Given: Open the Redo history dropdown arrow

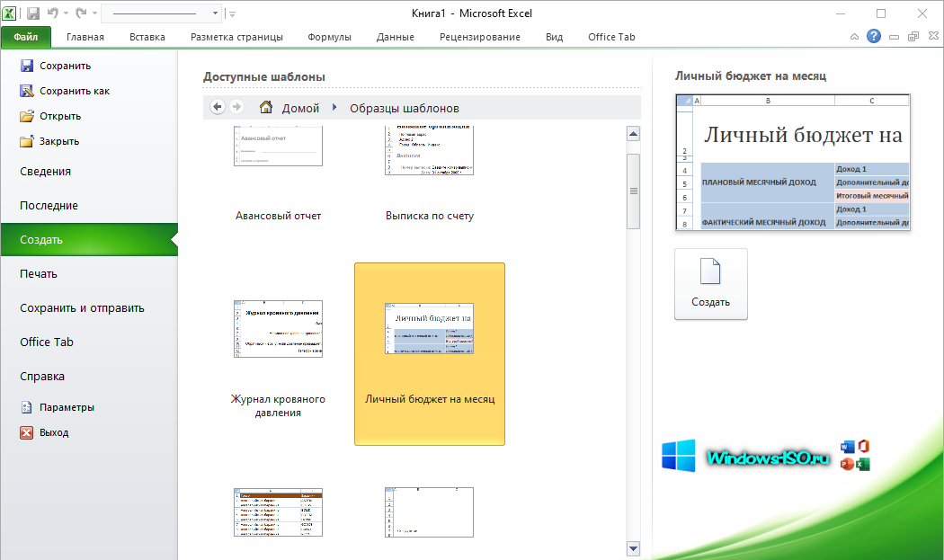Looking at the screenshot, I should pos(94,13).
